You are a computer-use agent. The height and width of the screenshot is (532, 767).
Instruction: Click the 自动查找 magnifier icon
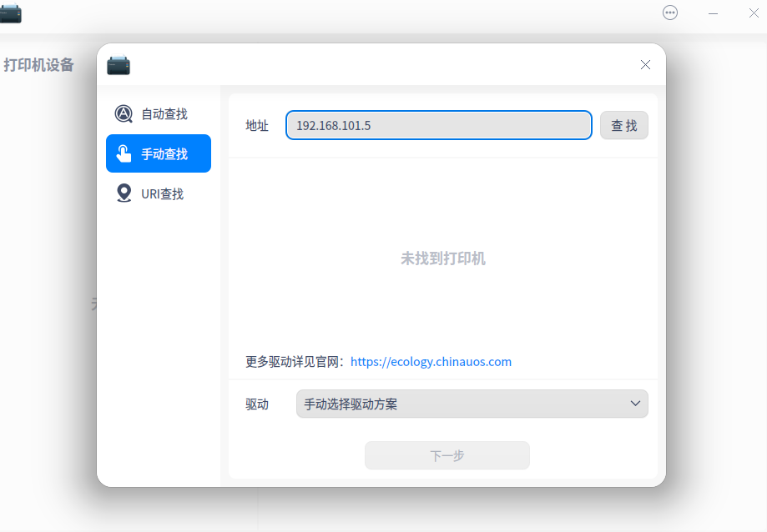tap(124, 114)
